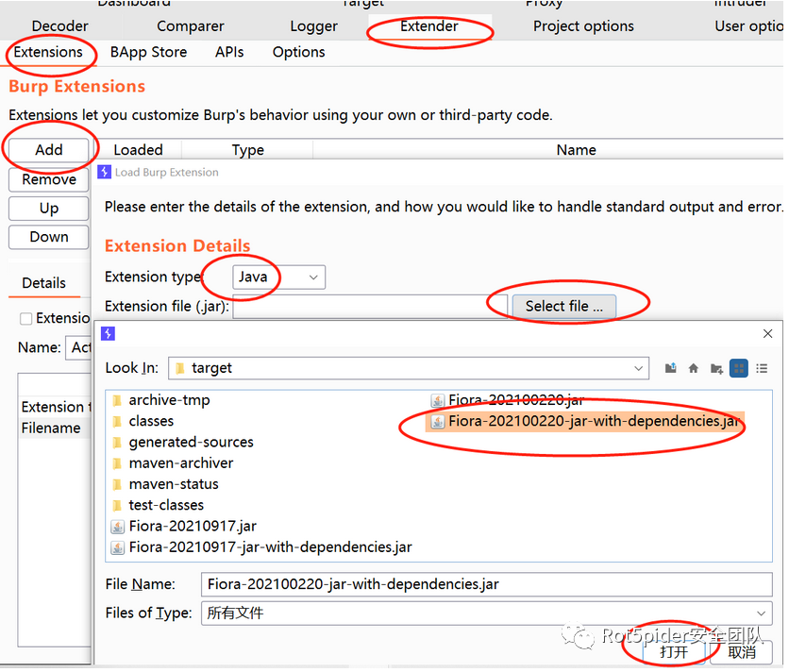
Task: Pick the Fiora-202100220.jar file icon
Action: pos(437,401)
